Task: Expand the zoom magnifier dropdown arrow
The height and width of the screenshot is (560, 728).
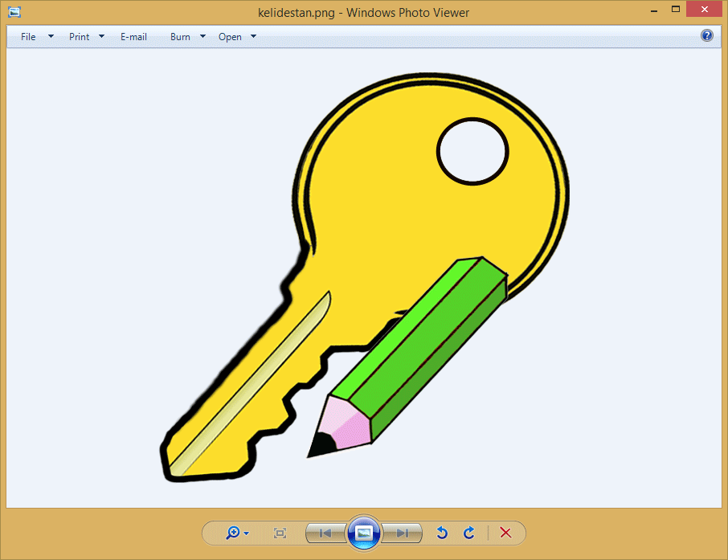Action: 246,533
